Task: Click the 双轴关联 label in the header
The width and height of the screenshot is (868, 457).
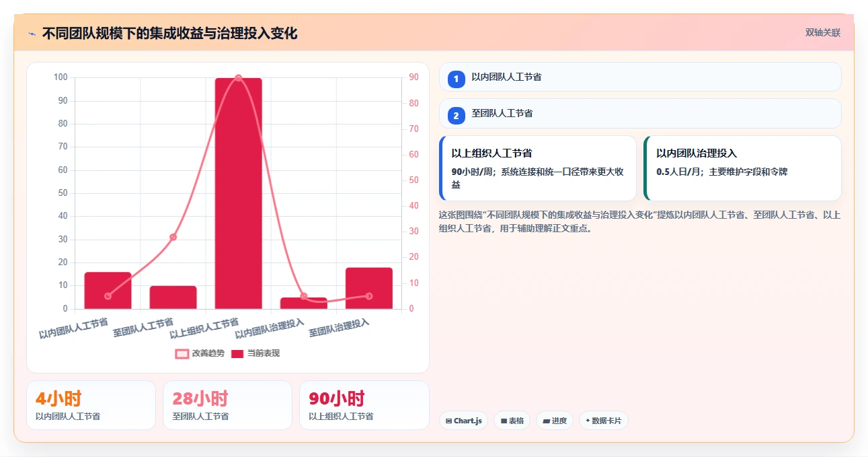Action: [823, 32]
